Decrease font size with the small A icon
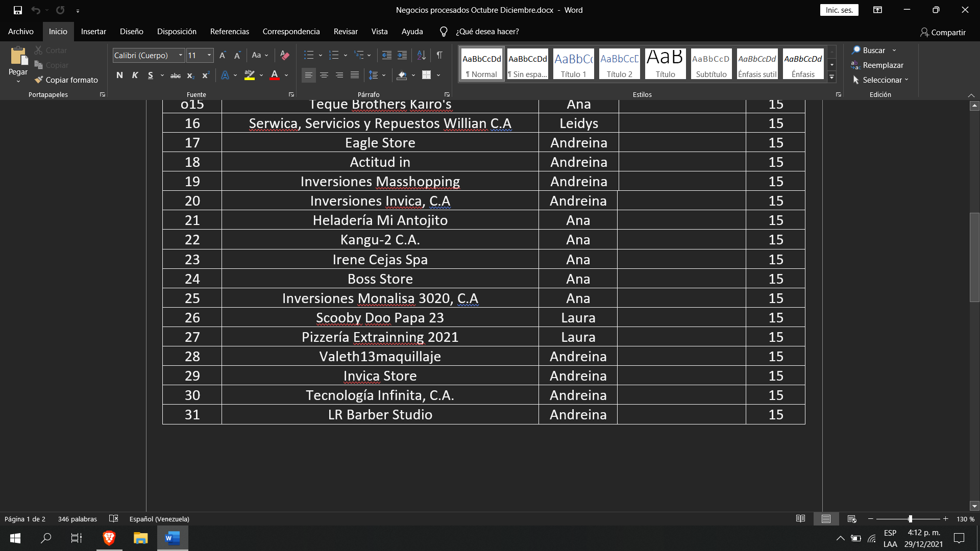The image size is (980, 551). tap(237, 55)
